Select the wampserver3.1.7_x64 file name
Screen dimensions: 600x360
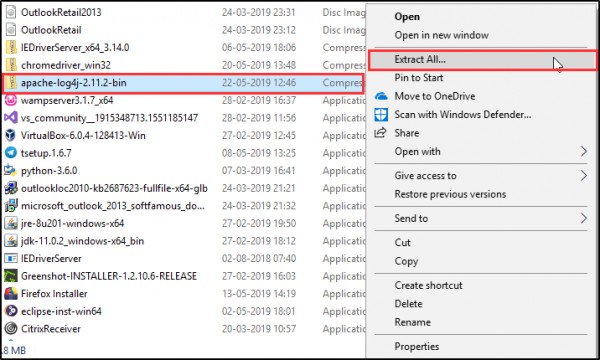[67, 101]
